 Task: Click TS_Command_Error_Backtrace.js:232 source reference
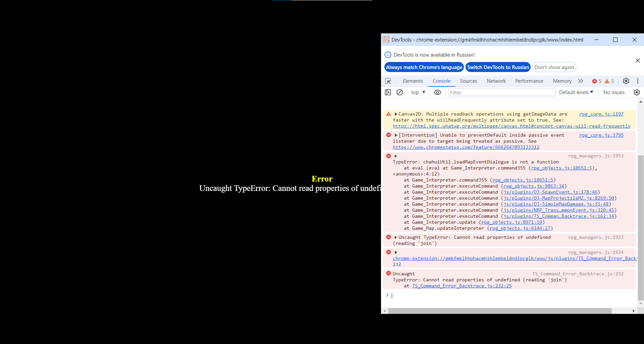(578, 274)
